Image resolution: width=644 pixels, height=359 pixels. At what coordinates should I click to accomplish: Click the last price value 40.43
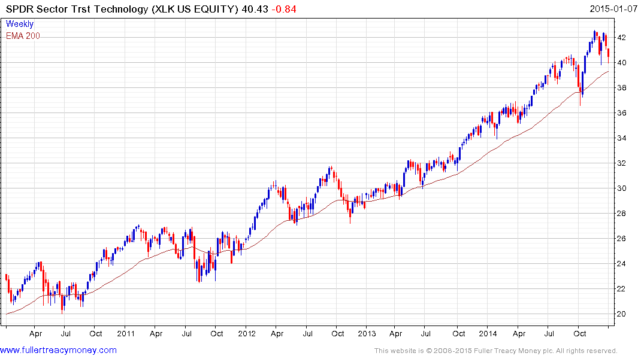click(x=255, y=9)
